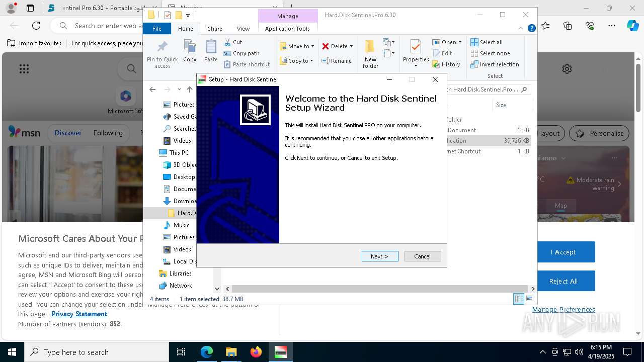
Task: Click Pin to Quick access in Explorer ribbon
Action: [162, 54]
